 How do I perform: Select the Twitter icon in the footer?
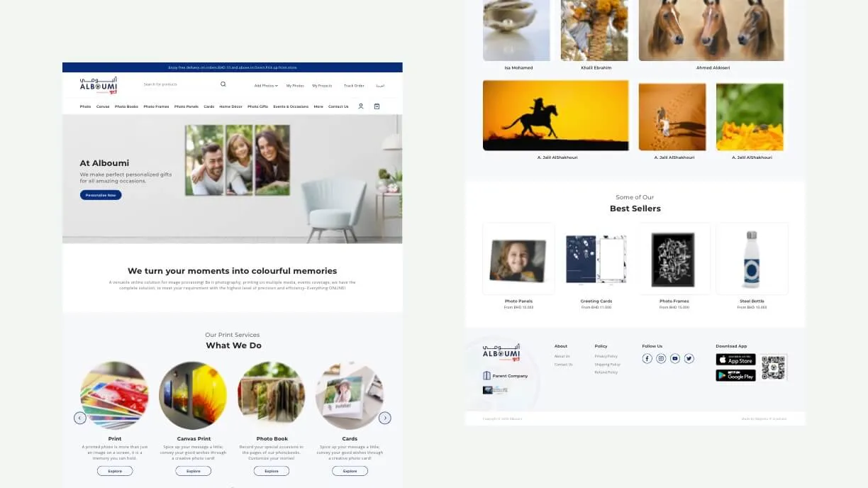tap(689, 358)
